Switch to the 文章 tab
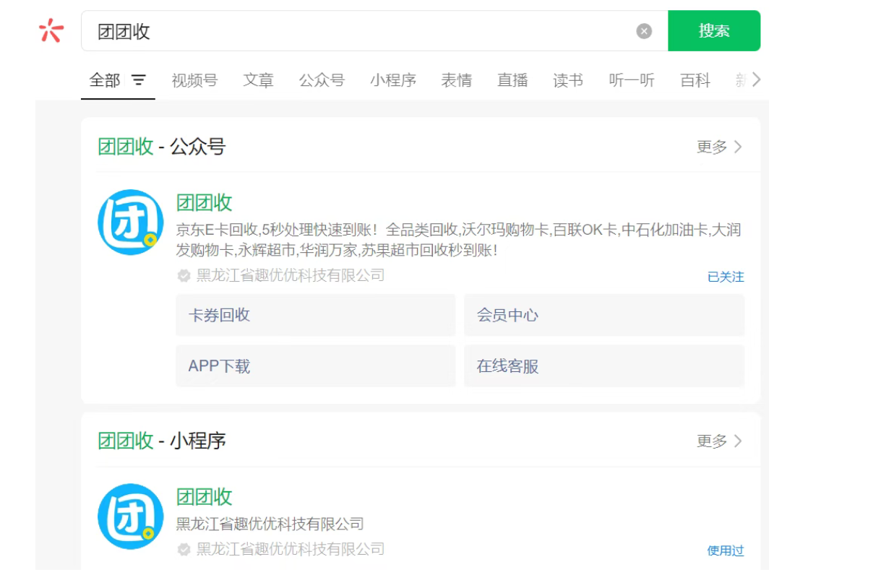This screenshot has width=881, height=588. coord(258,80)
